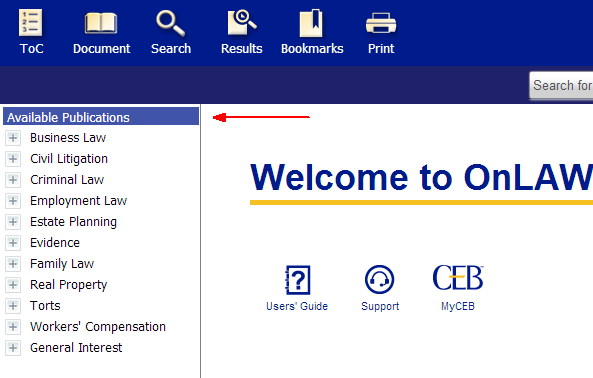593x378 pixels.
Task: Select the Criminal Law tree label
Action: pyautogui.click(x=67, y=180)
